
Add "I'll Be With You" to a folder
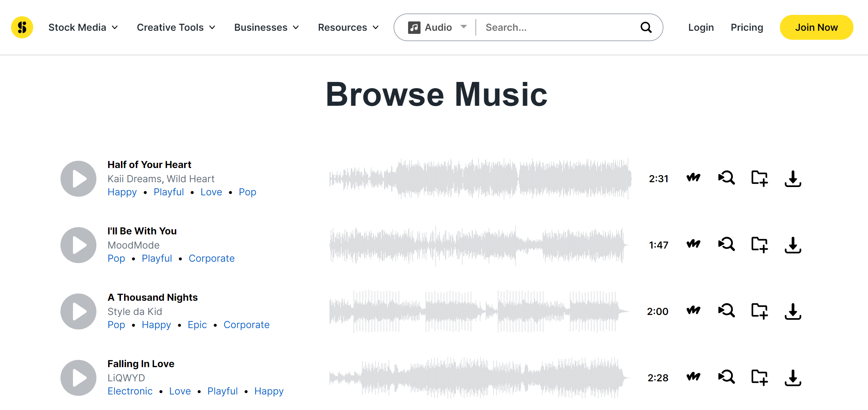759,245
